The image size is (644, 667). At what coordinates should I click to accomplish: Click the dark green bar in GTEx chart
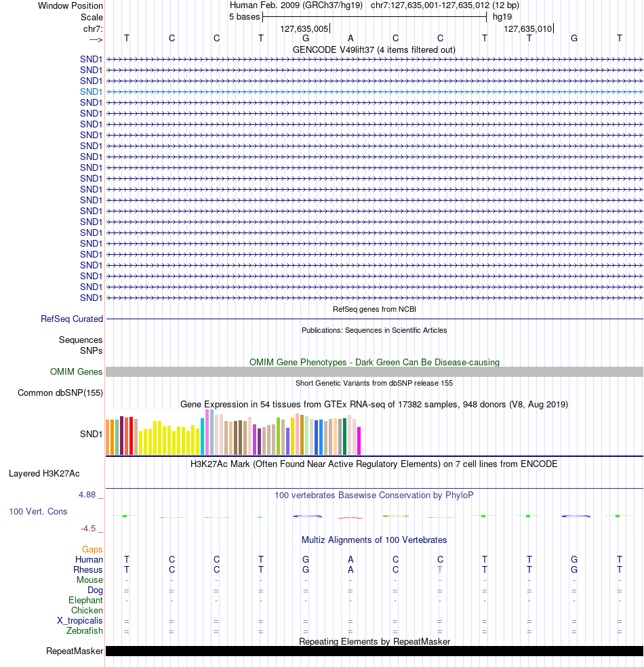[x=344, y=437]
